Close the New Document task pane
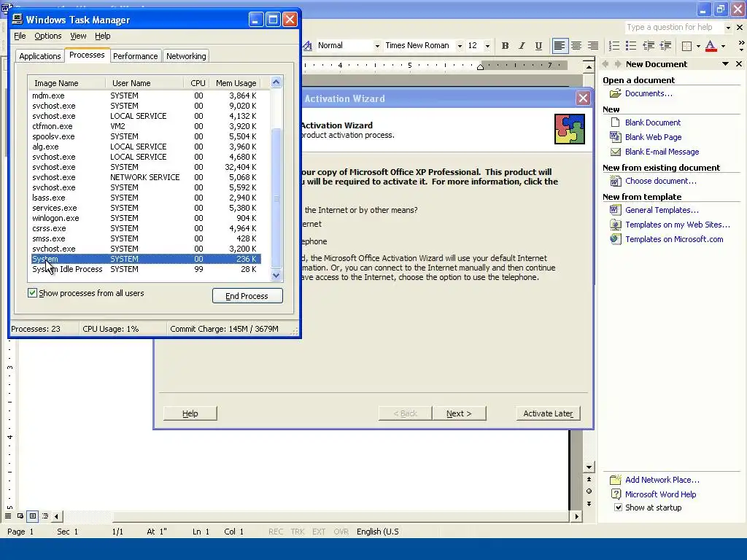The image size is (747, 560). tap(739, 64)
